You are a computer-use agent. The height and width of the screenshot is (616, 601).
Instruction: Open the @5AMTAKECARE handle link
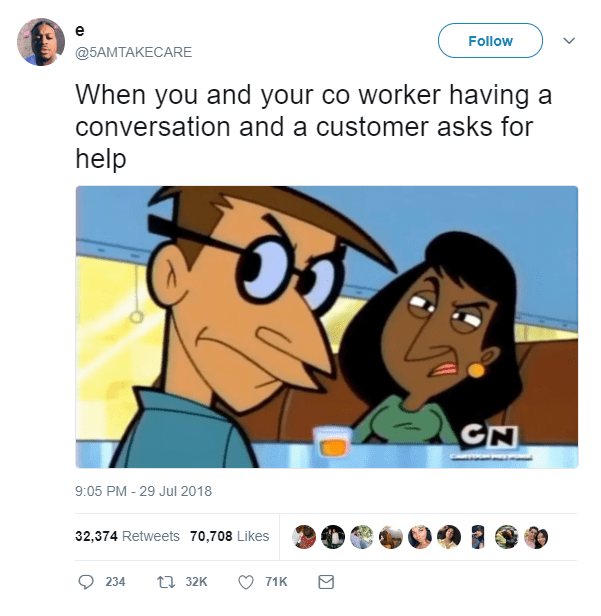[x=134, y=52]
